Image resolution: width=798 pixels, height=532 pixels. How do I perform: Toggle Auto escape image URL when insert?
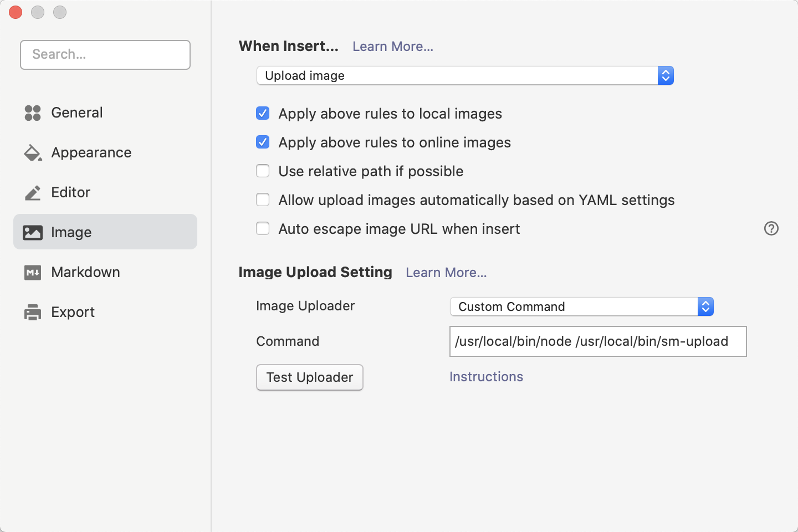pos(263,229)
